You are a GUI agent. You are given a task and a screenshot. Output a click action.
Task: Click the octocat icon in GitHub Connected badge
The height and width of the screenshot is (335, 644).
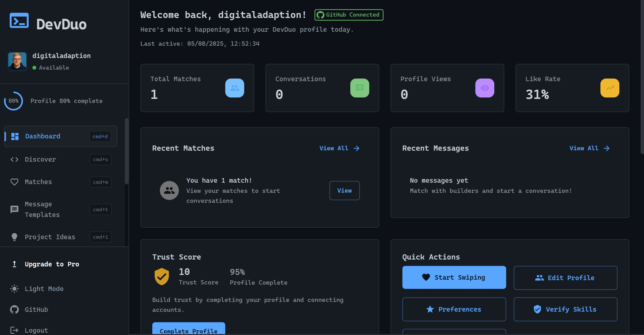click(320, 15)
